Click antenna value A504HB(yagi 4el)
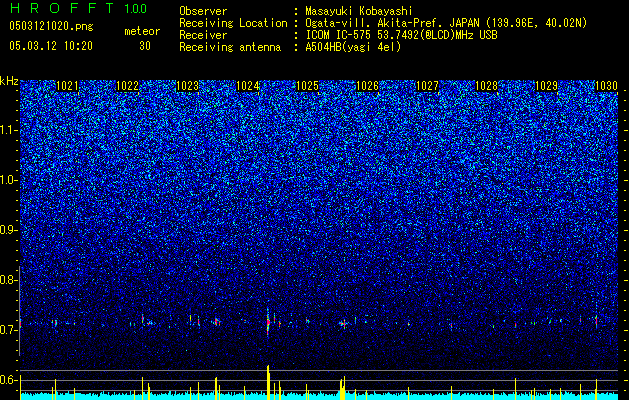The width and height of the screenshot is (629, 400). point(353,47)
